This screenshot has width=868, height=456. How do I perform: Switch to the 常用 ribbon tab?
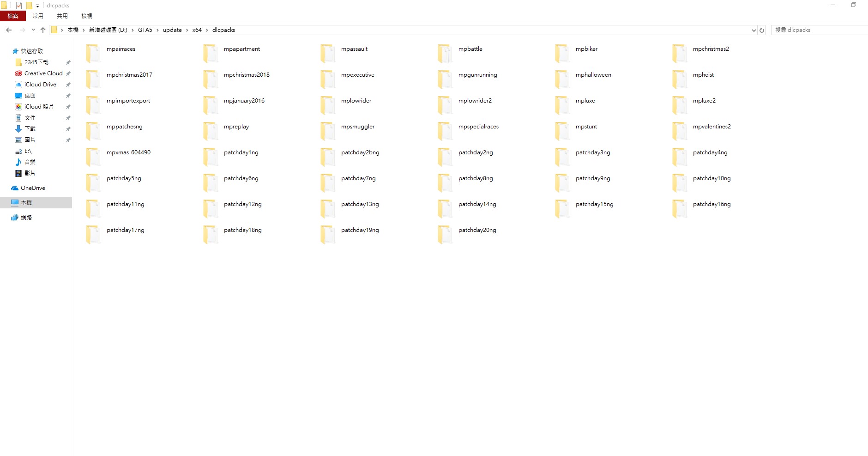click(38, 16)
